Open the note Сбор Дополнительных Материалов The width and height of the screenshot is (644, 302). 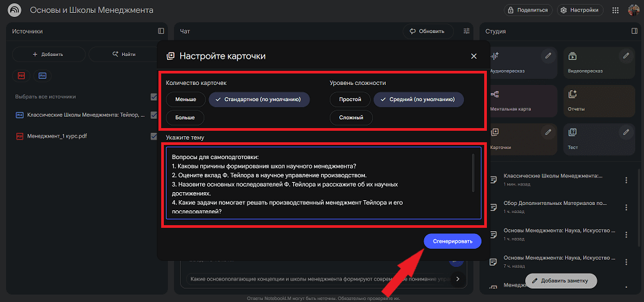click(553, 207)
